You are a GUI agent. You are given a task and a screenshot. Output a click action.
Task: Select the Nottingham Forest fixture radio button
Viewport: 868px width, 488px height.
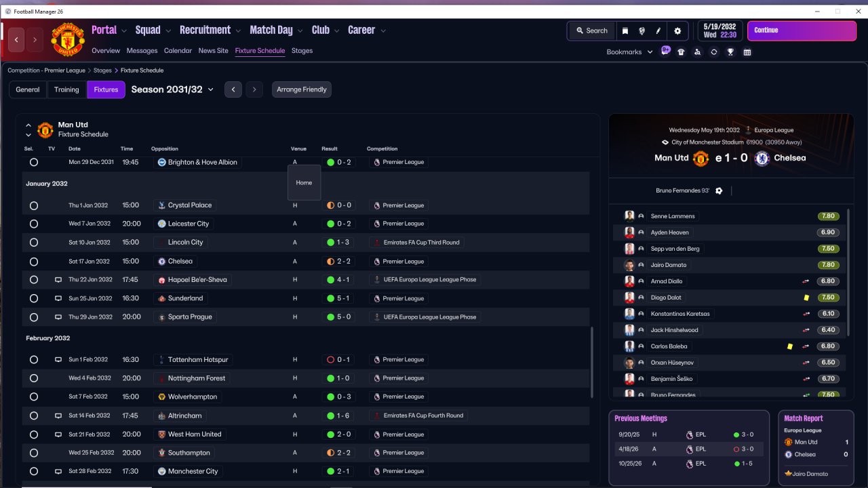click(34, 378)
